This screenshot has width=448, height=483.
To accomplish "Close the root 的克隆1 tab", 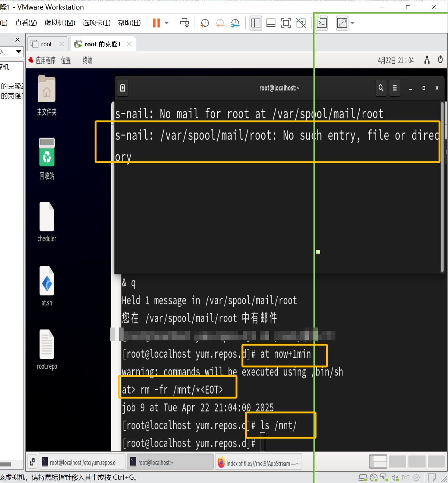I will tap(129, 44).
